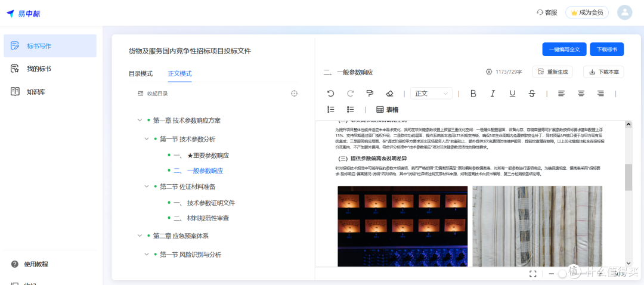Toggle strikethrough formatting

click(x=532, y=94)
